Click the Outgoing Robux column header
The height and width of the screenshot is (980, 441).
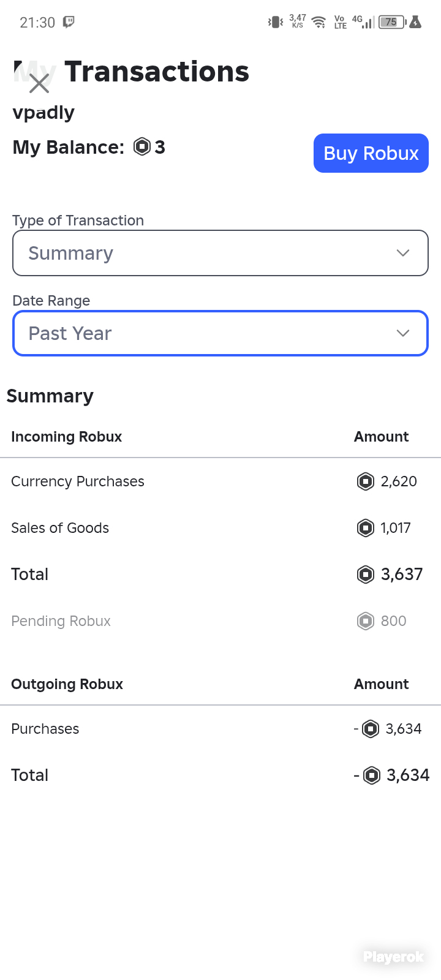click(67, 684)
